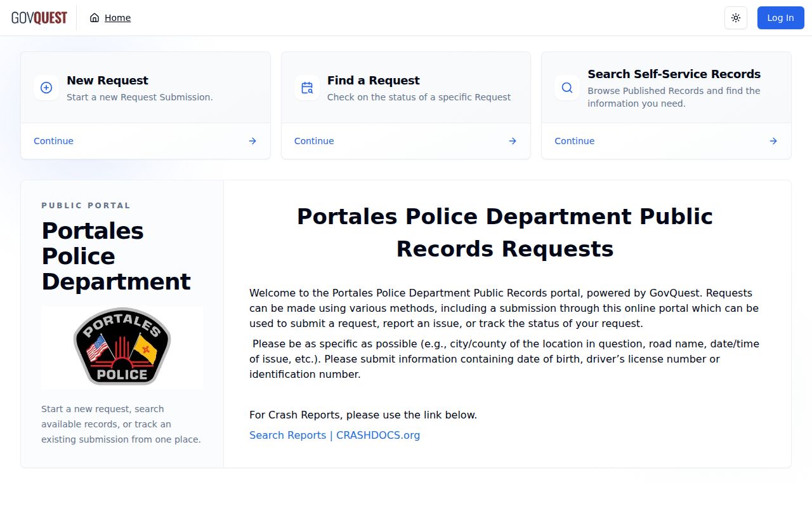Click the 'Start a new request, search available records' text
812x508 pixels.
(x=121, y=424)
